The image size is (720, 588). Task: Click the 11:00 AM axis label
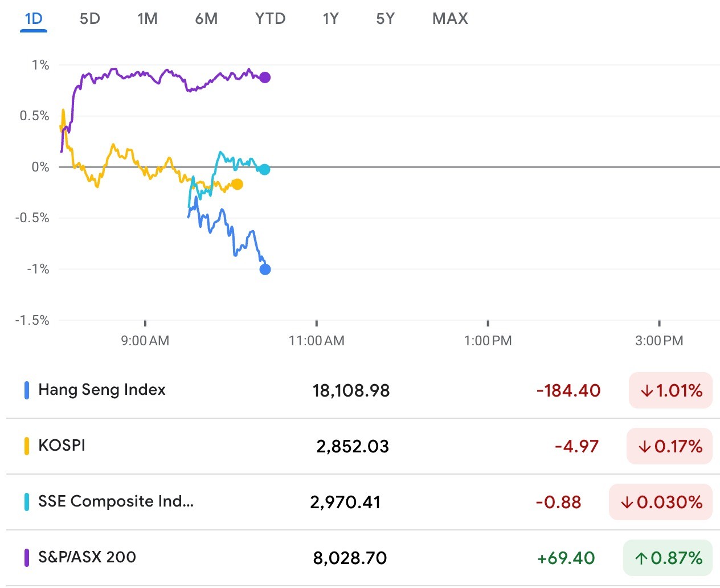pos(317,341)
